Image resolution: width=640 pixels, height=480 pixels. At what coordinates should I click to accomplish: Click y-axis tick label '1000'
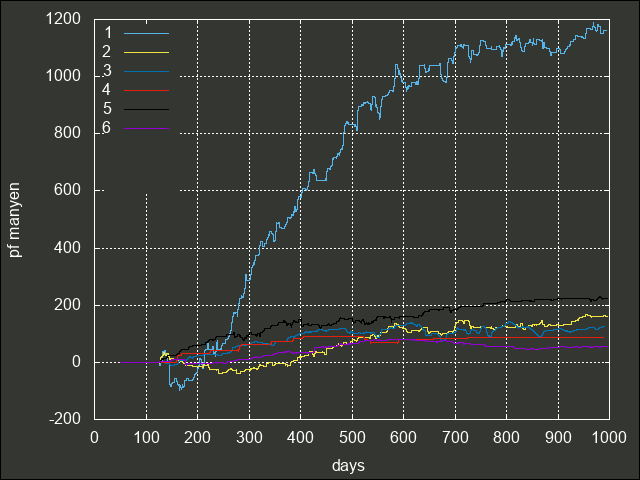coord(63,76)
